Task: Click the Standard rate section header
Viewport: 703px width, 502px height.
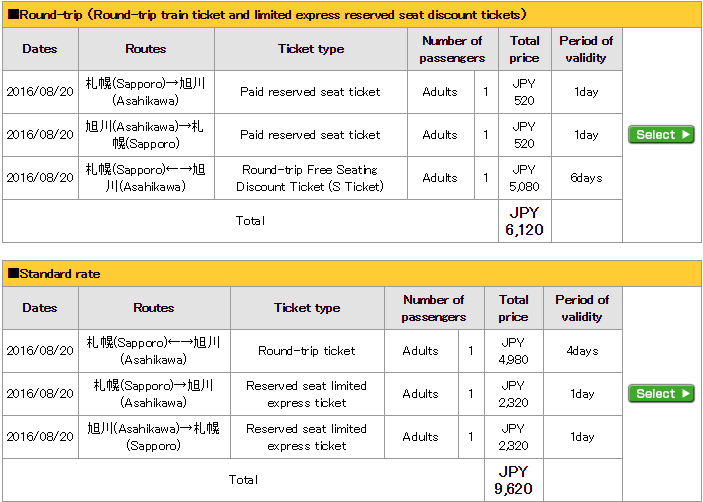Action: click(352, 273)
